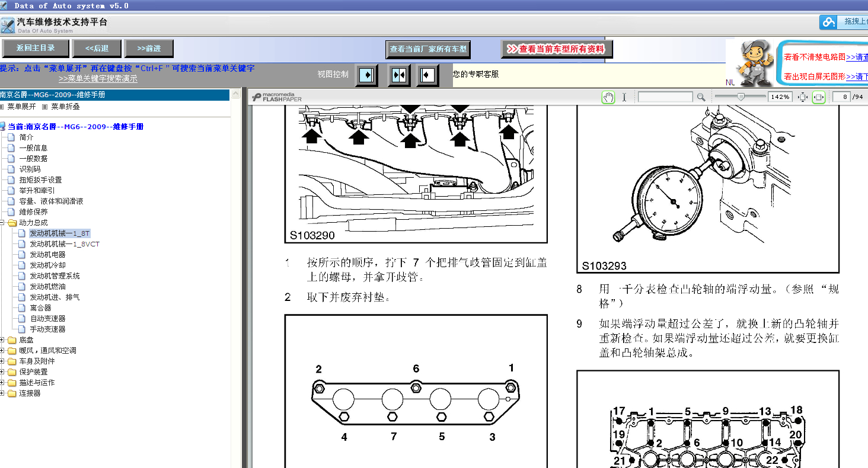
Task: Open 维修保养 in the tree
Action: click(x=33, y=212)
